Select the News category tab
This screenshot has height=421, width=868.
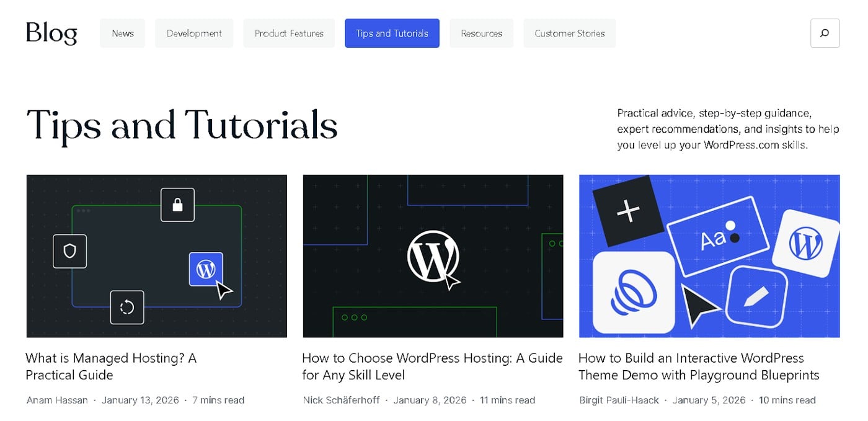coord(122,33)
